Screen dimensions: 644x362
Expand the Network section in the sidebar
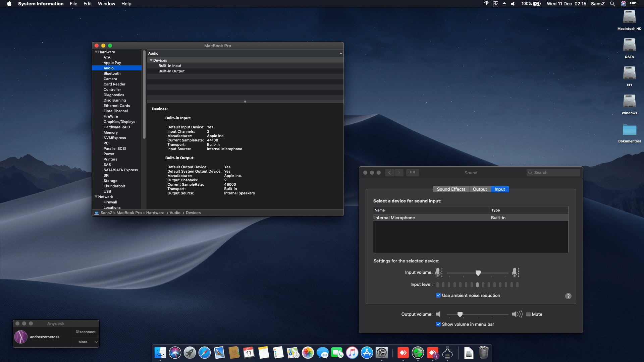[x=96, y=197]
